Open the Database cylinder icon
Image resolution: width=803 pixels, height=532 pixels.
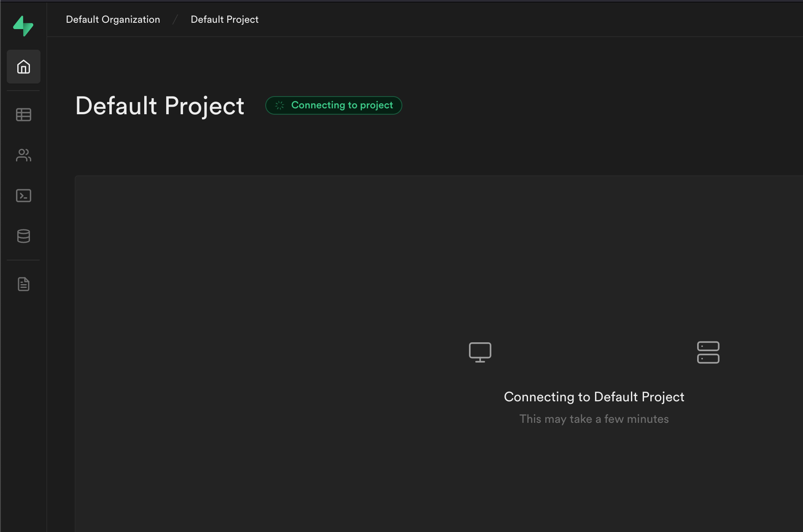point(24,236)
